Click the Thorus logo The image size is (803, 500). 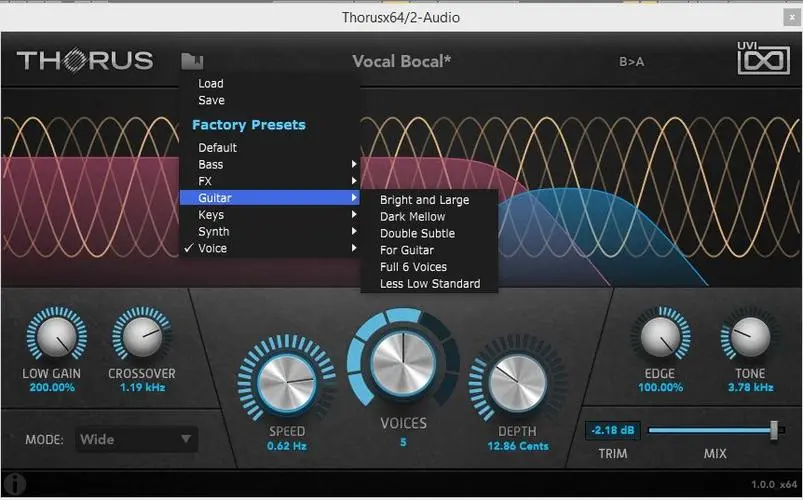[85, 60]
